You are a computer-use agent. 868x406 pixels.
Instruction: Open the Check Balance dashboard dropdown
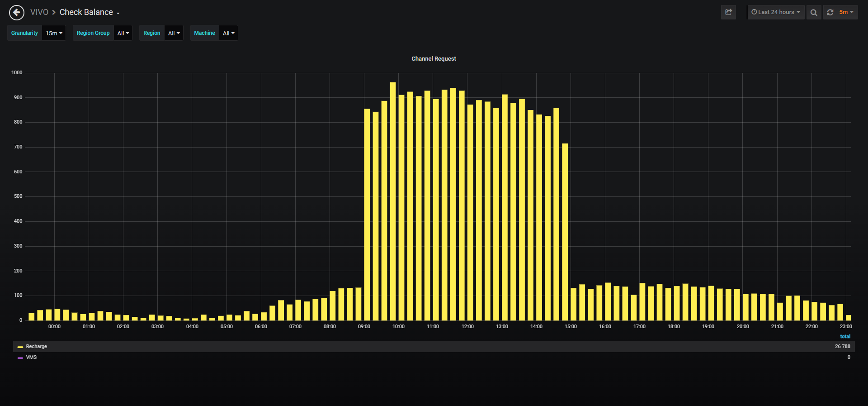[90, 12]
